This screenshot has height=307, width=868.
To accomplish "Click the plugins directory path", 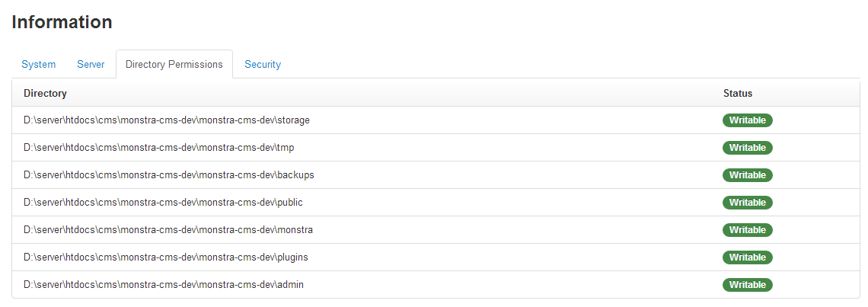I will click(166, 257).
